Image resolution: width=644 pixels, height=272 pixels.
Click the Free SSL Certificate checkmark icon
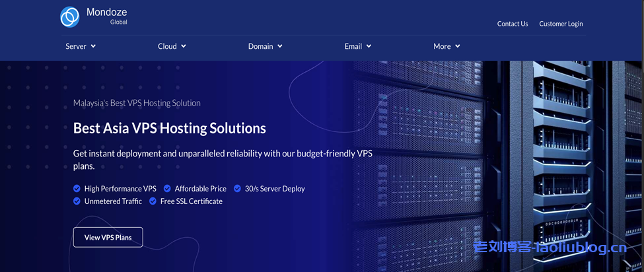click(153, 201)
